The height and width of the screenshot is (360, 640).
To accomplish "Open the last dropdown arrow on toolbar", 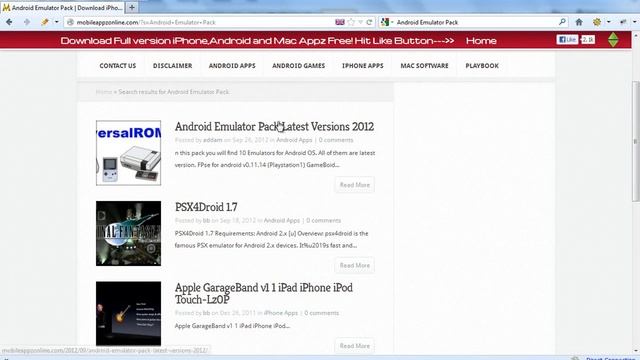I will pos(635,22).
